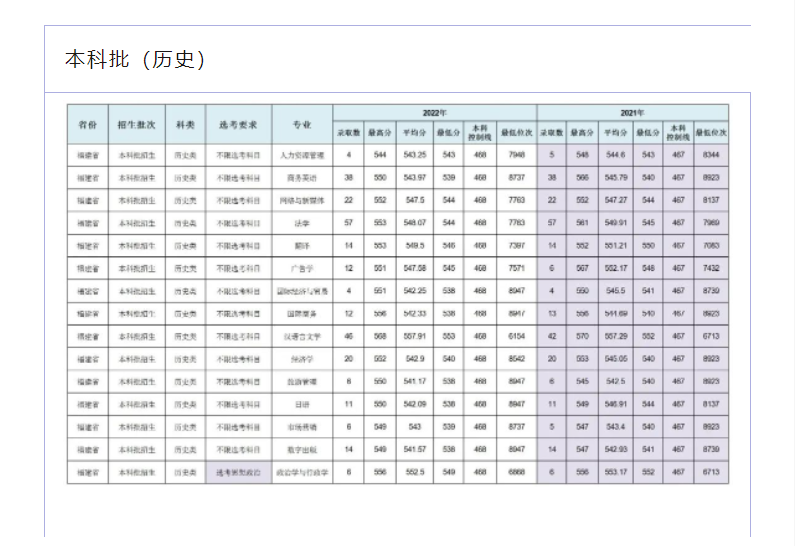The width and height of the screenshot is (795, 546).
Task: Click 2021 average score 552.17
Action: pyautogui.click(x=616, y=268)
